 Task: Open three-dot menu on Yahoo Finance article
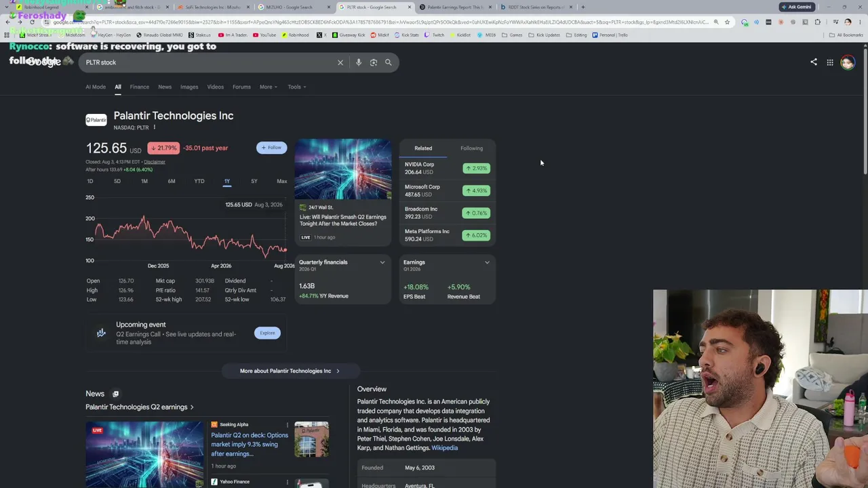pyautogui.click(x=287, y=482)
